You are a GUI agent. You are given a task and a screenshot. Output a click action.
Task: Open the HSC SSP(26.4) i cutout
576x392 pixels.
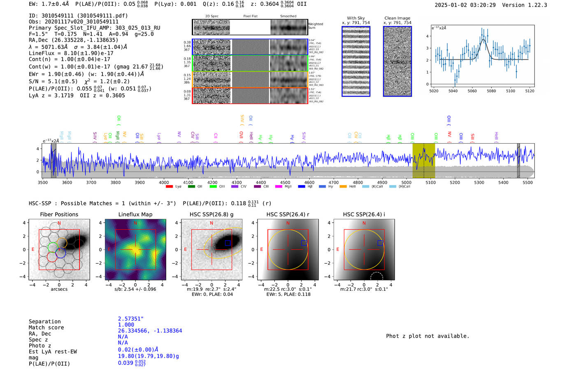point(364,249)
